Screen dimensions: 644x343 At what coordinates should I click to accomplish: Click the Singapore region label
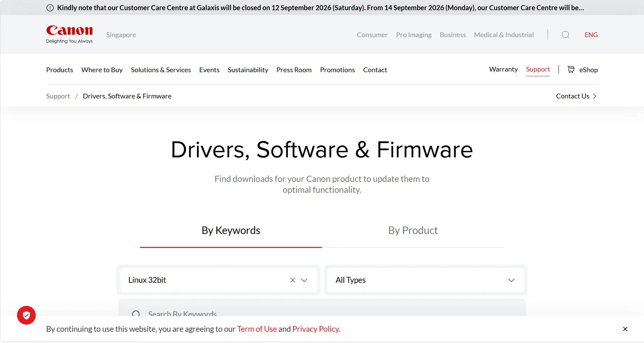click(121, 35)
